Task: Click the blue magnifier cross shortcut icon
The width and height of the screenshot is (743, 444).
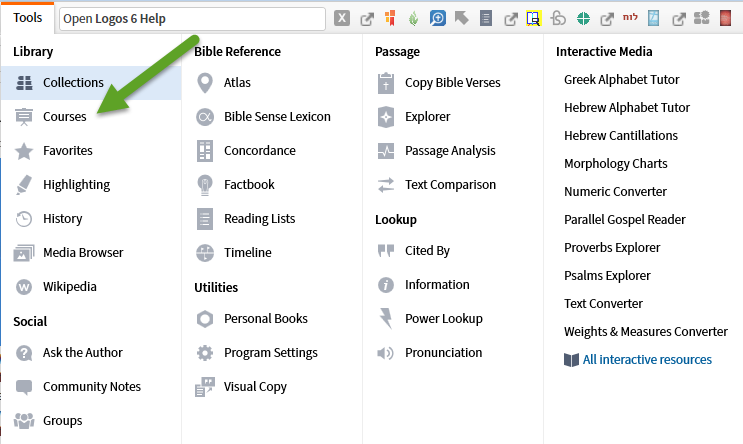Action: pos(438,18)
